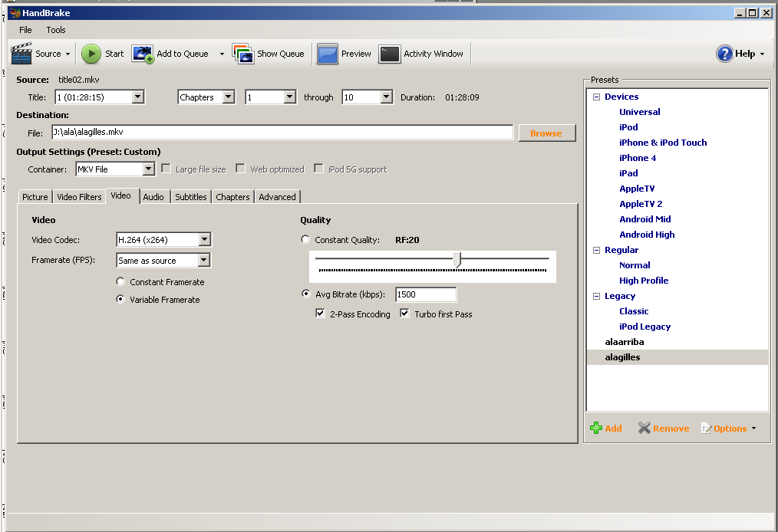Click the Preview icon
Screen dimensions: 778x532
click(328, 54)
